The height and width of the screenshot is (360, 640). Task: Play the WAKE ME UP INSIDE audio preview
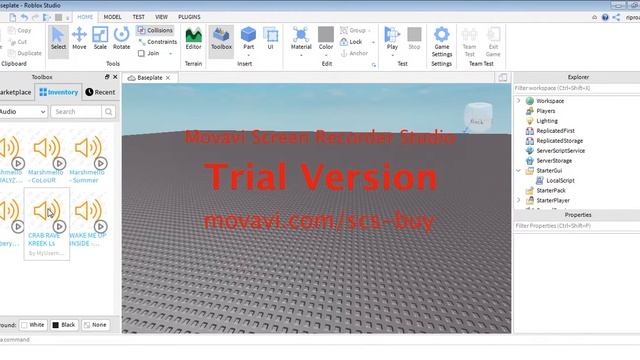(100, 226)
